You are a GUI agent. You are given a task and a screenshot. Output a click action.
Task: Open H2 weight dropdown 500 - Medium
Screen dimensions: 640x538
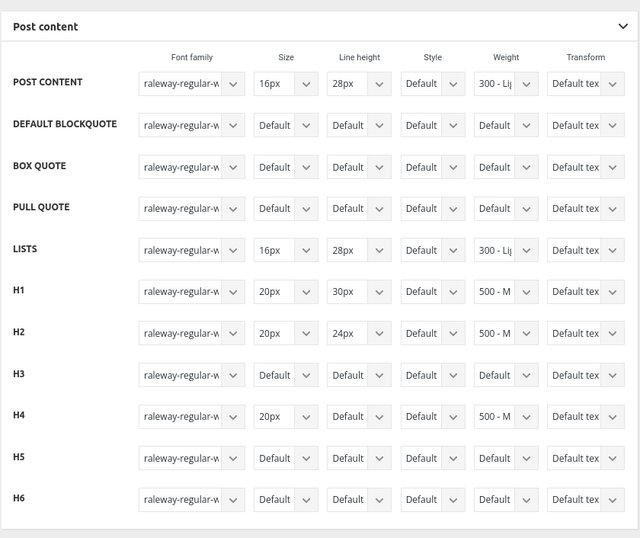[506, 333]
